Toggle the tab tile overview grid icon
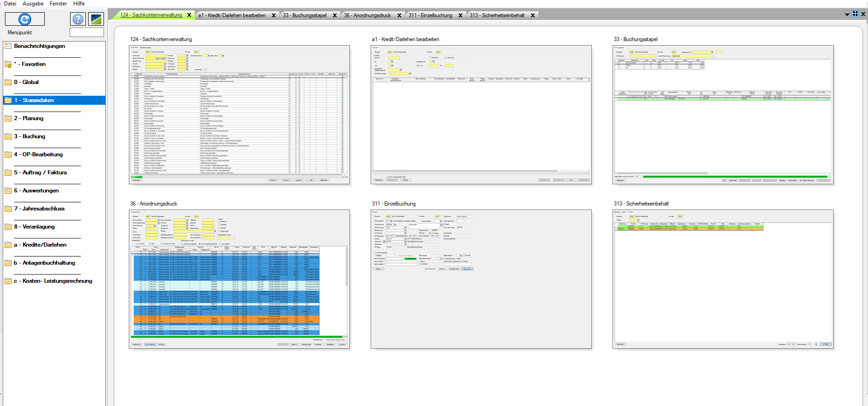 pos(855,14)
